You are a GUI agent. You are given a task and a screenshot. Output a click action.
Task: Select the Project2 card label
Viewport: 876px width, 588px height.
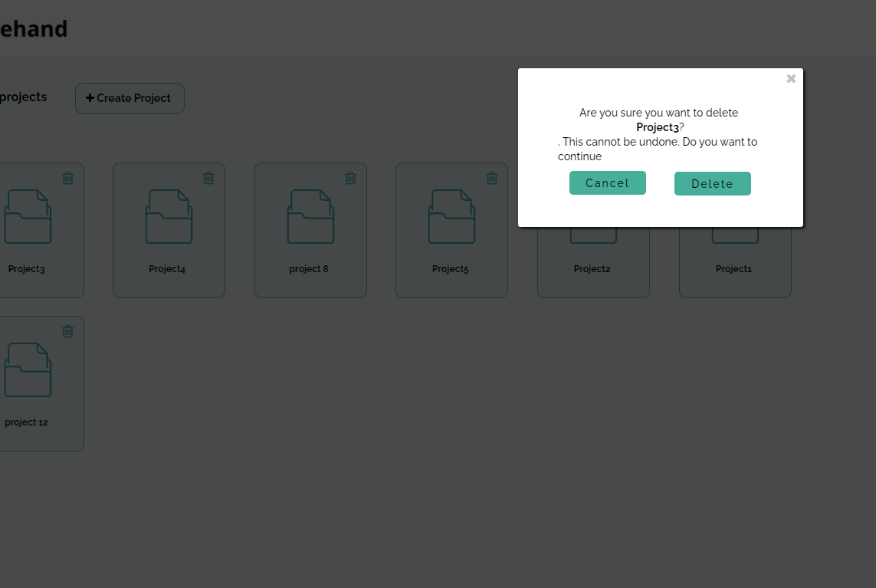click(x=592, y=269)
